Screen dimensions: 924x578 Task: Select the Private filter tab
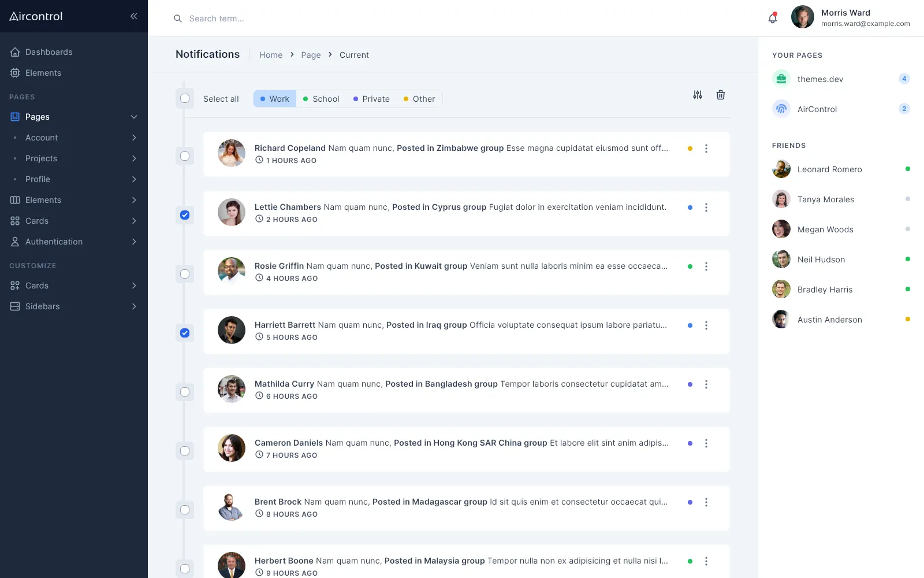pyautogui.click(x=371, y=99)
